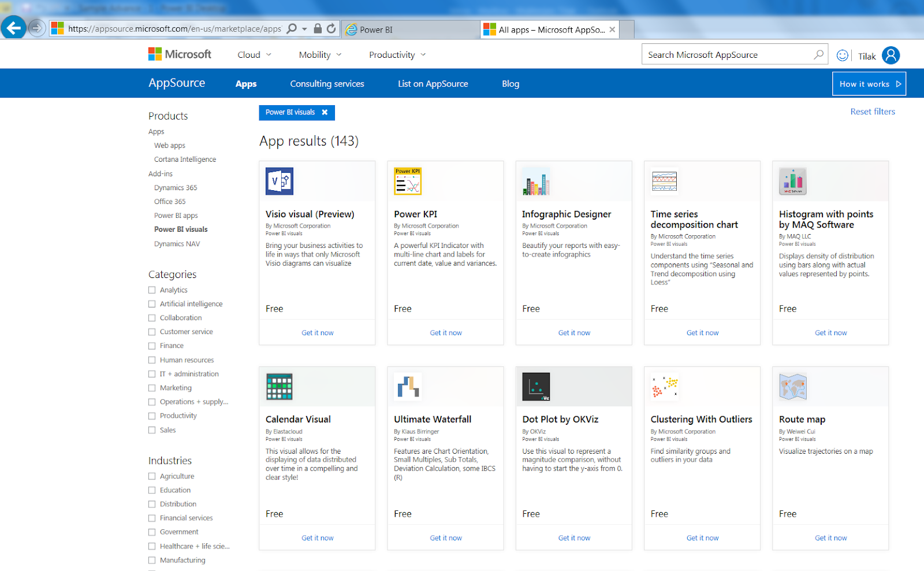Viewport: 924px width, 571px height.
Task: Click Get it now for Infographic Designer
Action: click(574, 333)
